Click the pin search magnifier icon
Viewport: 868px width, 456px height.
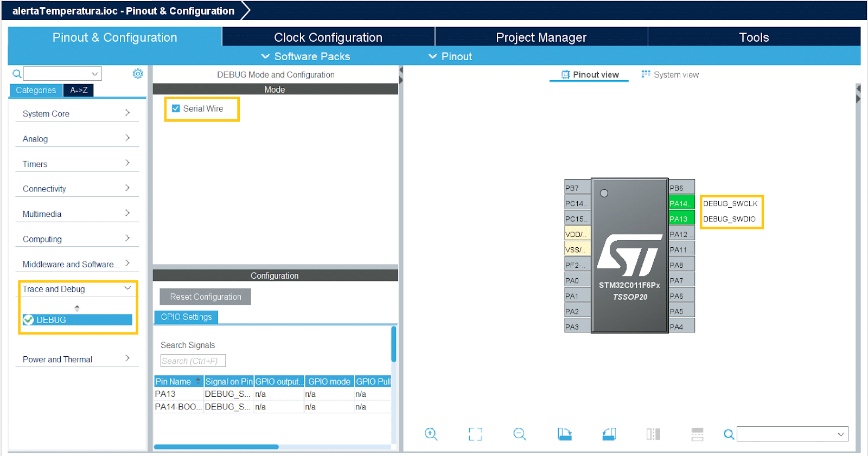729,434
